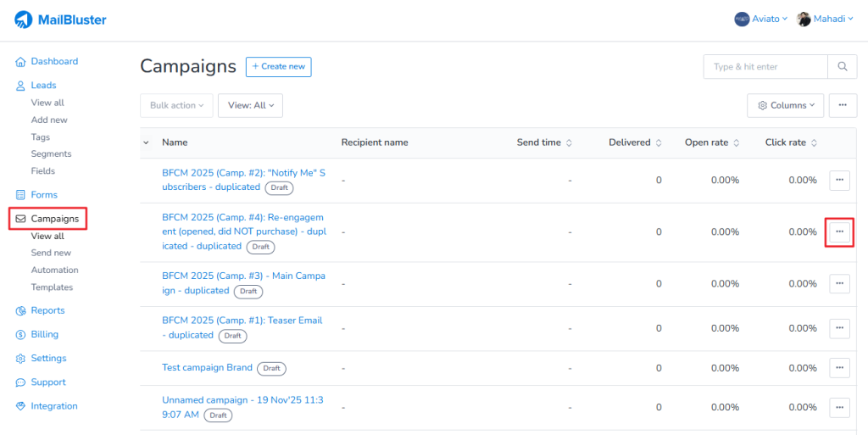The height and width of the screenshot is (435, 868).
Task: Select Campaigns View all
Action: coord(47,236)
